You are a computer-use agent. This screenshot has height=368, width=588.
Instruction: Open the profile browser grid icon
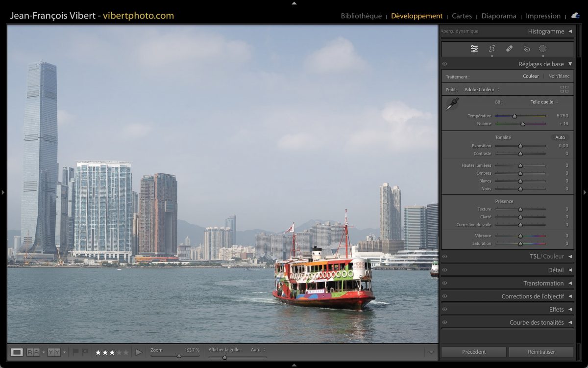[x=564, y=89]
